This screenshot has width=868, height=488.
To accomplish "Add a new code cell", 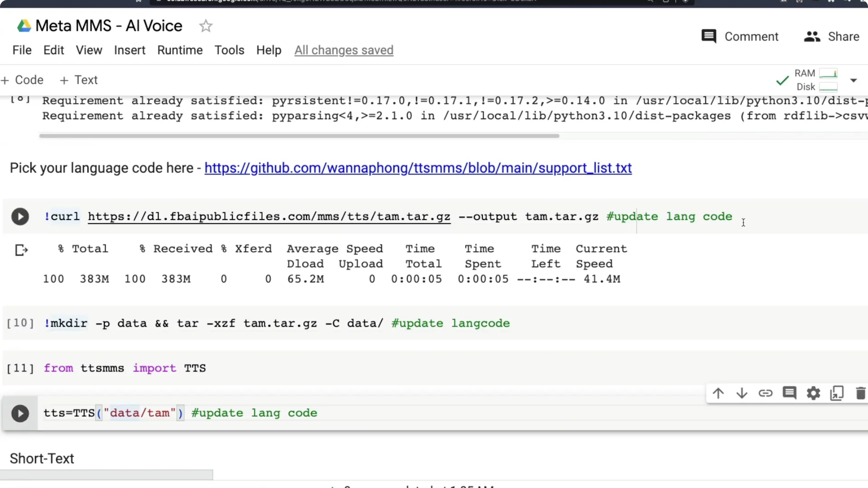I will (x=23, y=80).
